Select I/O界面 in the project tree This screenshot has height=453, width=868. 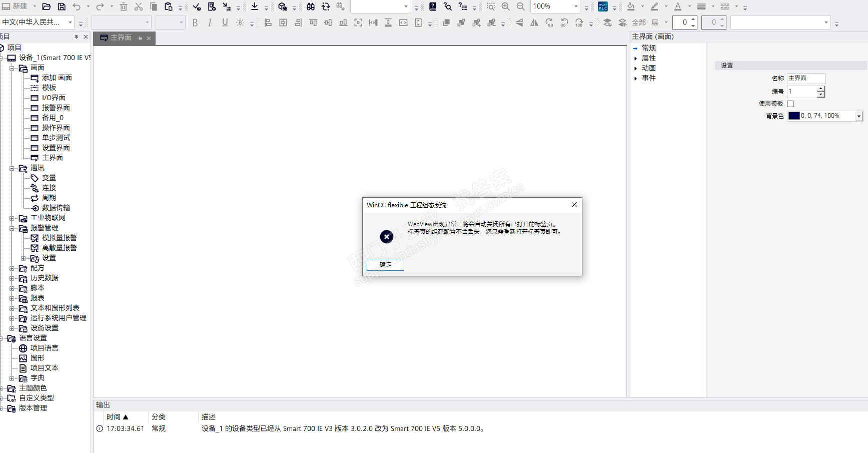coord(54,98)
